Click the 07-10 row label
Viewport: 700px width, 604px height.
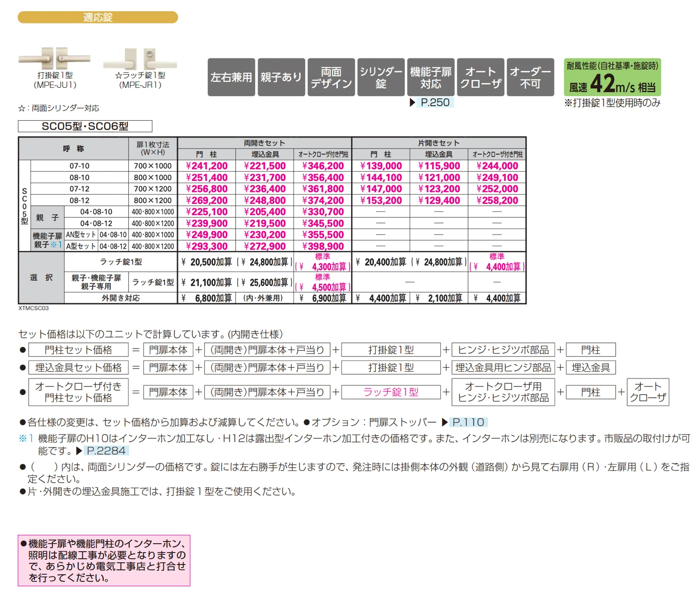point(79,166)
